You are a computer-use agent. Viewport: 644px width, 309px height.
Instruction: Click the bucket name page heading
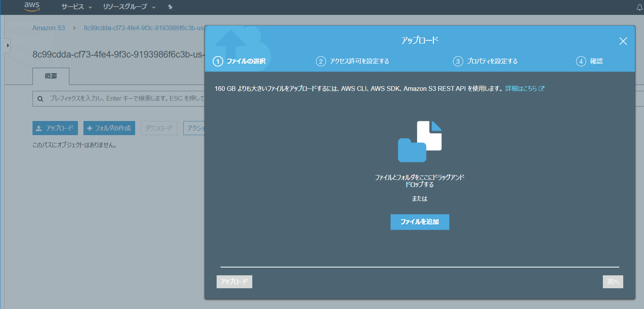click(118, 54)
